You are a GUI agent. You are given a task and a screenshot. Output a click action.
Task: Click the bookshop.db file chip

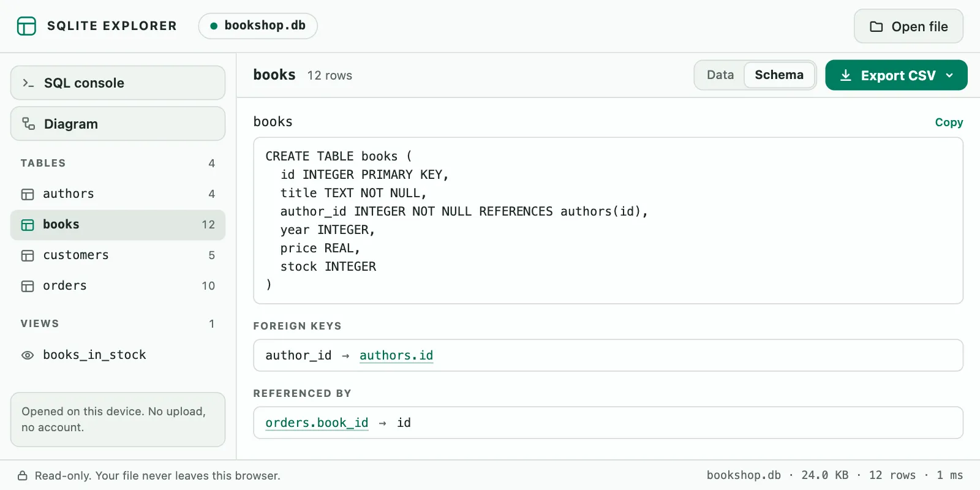click(258, 26)
